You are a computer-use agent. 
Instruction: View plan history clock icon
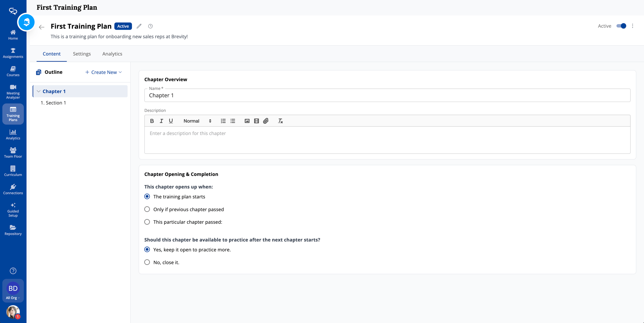[x=150, y=26]
